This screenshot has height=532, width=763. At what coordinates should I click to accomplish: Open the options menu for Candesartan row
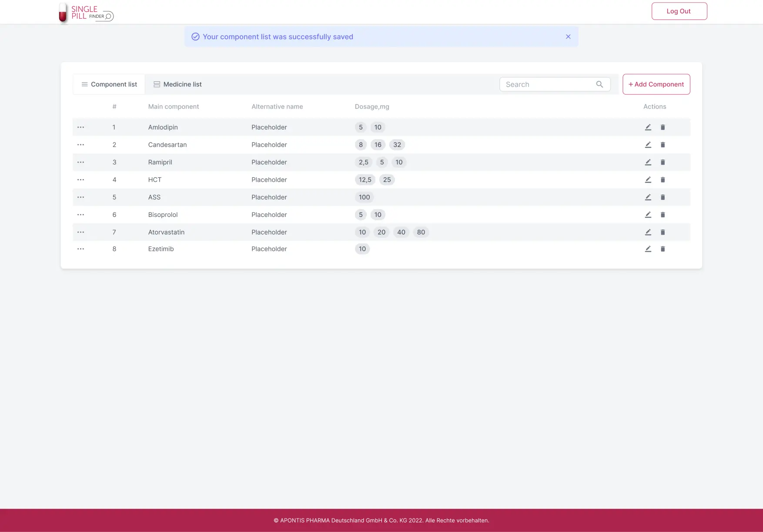[x=80, y=144]
